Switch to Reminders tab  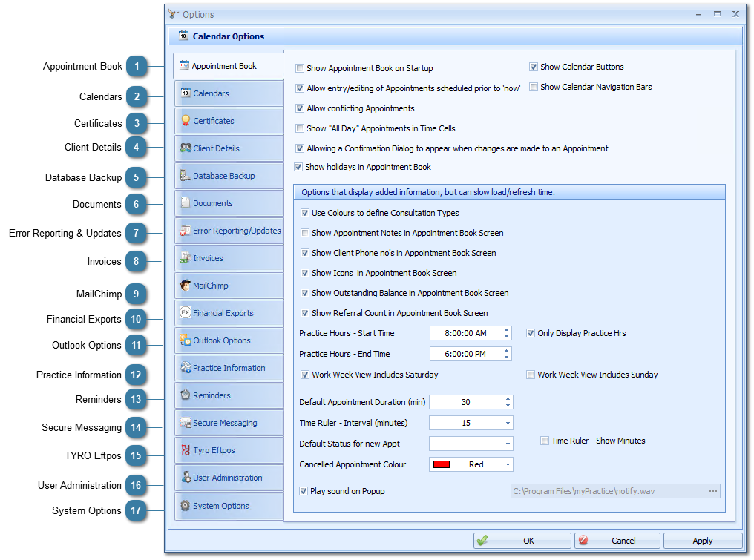pyautogui.click(x=229, y=395)
